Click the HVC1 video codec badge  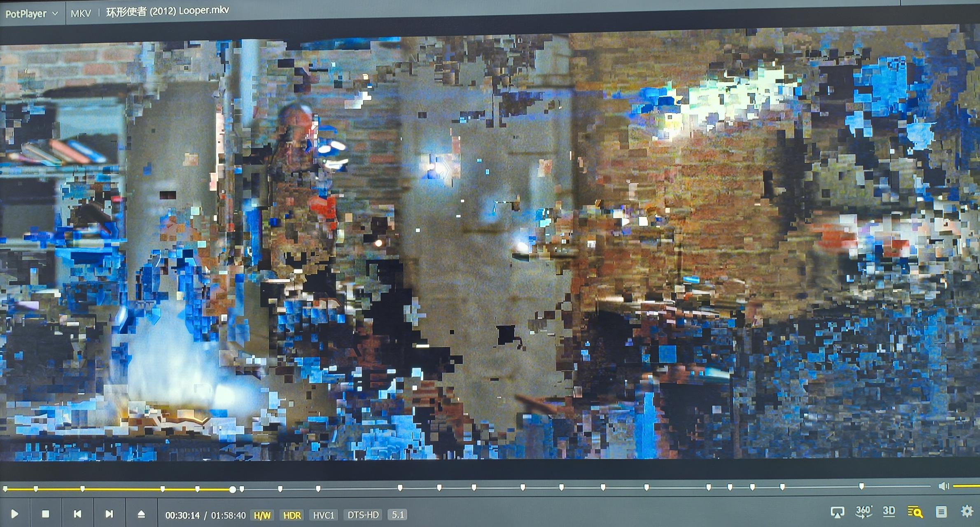[x=324, y=515]
